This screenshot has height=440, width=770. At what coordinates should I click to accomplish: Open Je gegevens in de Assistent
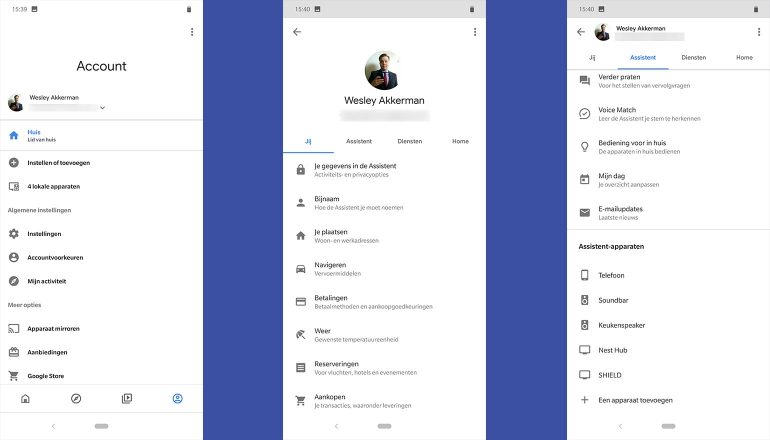point(354,169)
